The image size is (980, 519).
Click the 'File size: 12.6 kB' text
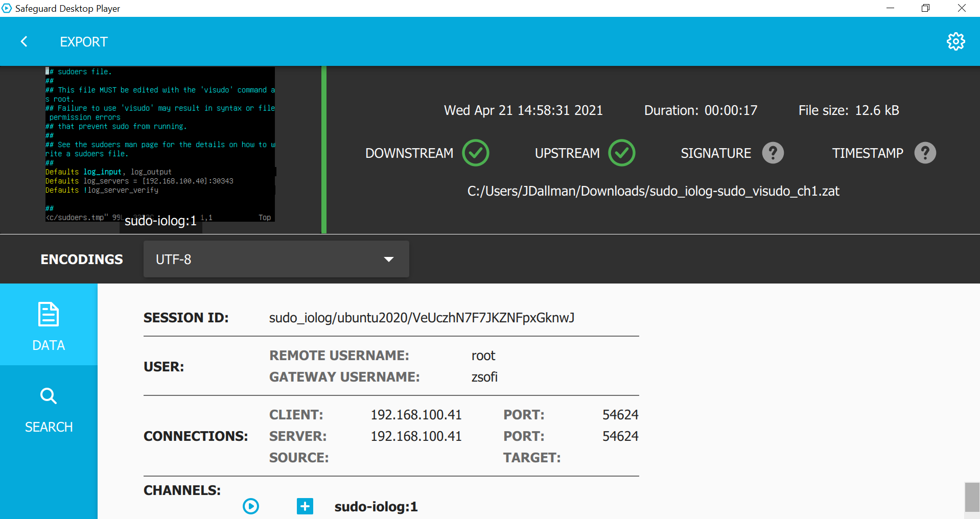click(849, 110)
